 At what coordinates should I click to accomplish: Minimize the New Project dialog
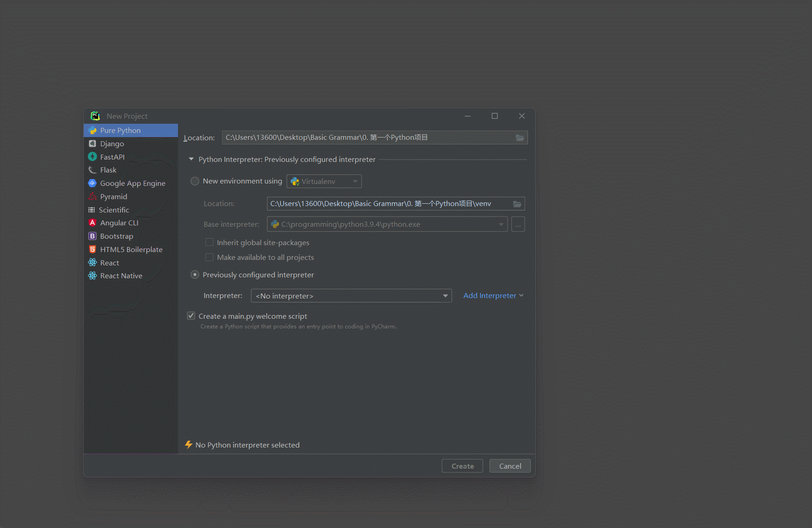point(468,116)
